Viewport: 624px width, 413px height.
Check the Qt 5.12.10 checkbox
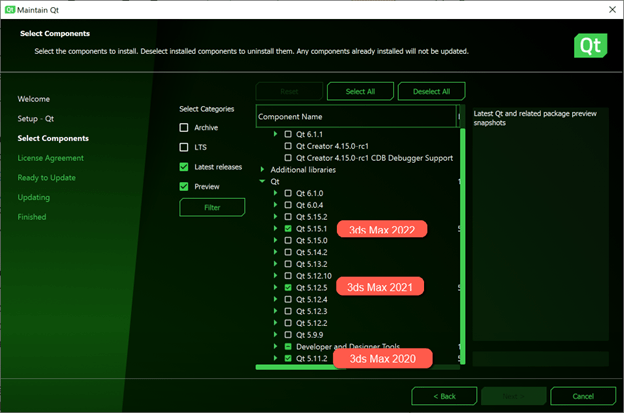click(x=288, y=276)
